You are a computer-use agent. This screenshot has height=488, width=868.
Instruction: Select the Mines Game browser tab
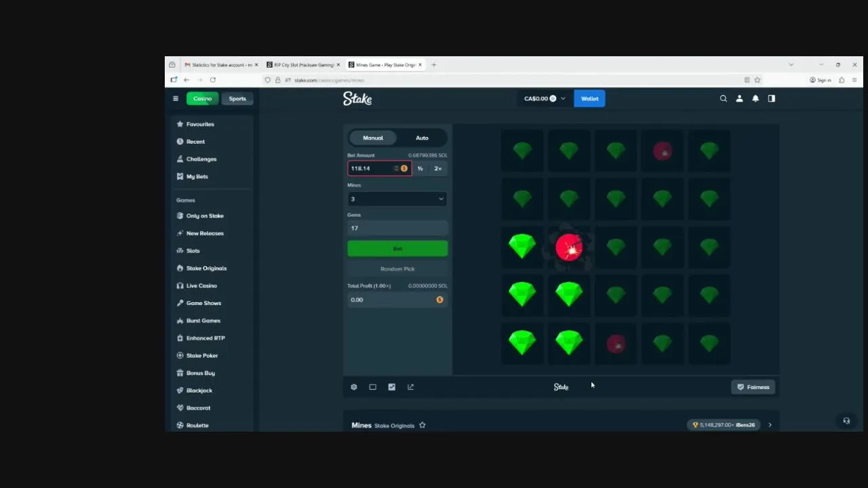click(x=384, y=65)
